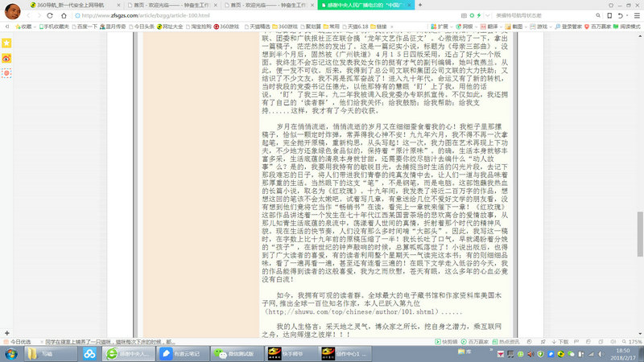Open the Windows Start menu
The image size is (644, 362).
click(x=11, y=354)
